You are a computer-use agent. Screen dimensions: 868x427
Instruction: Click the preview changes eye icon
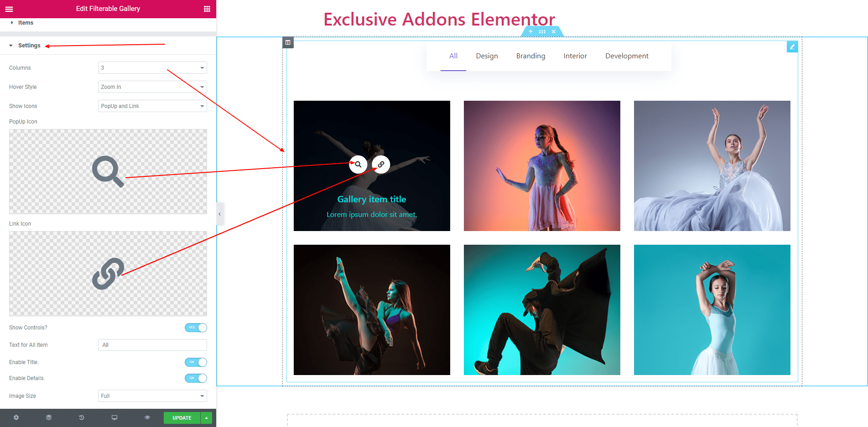(x=147, y=417)
